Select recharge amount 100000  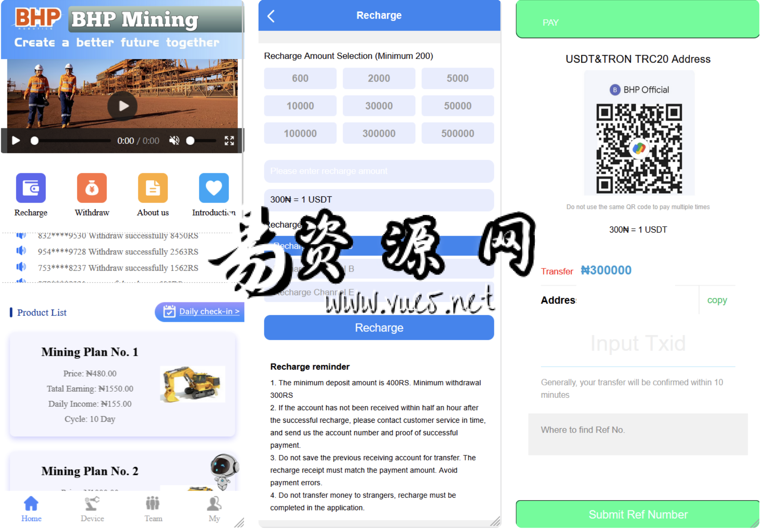[300, 133]
